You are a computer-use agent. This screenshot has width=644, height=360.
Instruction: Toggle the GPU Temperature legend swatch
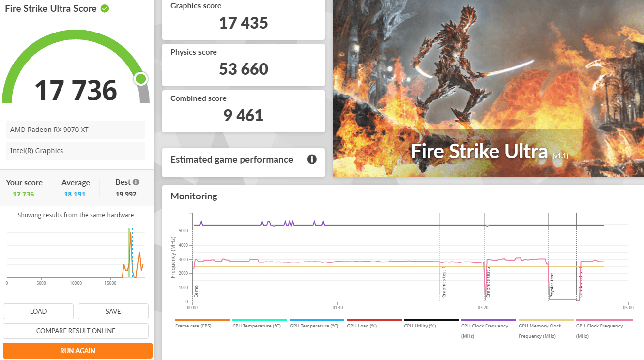point(317,320)
